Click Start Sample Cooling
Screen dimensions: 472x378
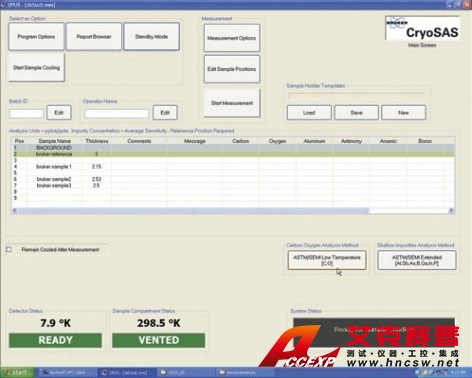[x=36, y=68]
